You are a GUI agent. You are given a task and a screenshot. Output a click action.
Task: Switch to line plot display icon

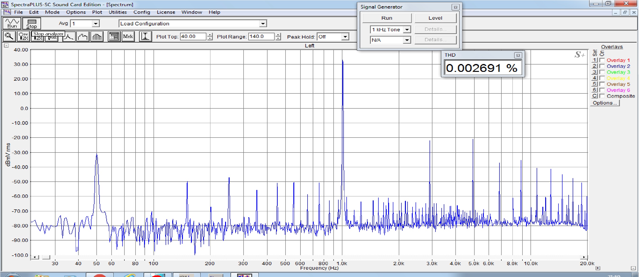pos(69,37)
